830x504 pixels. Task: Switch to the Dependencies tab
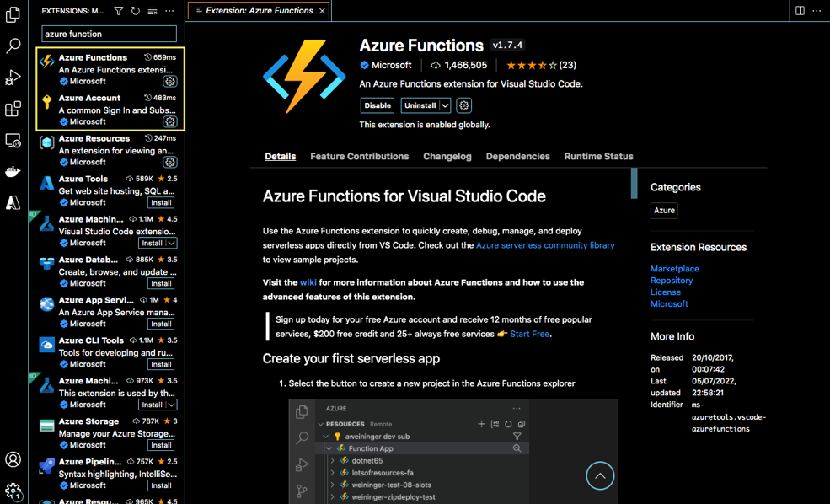tap(517, 156)
